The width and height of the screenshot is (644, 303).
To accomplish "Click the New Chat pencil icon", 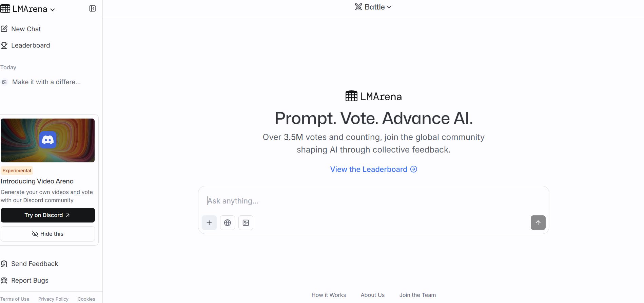I will 4,29.
